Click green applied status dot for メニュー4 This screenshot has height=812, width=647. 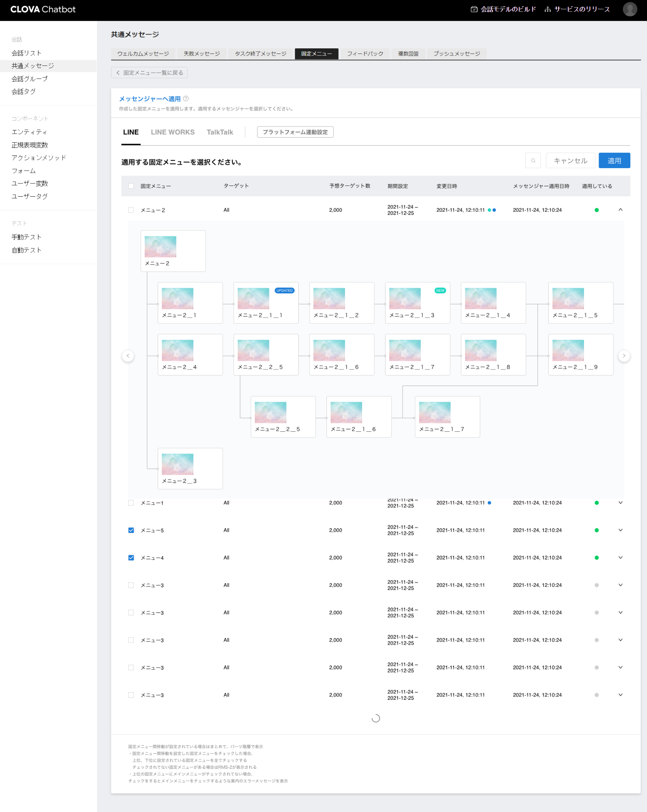(597, 558)
